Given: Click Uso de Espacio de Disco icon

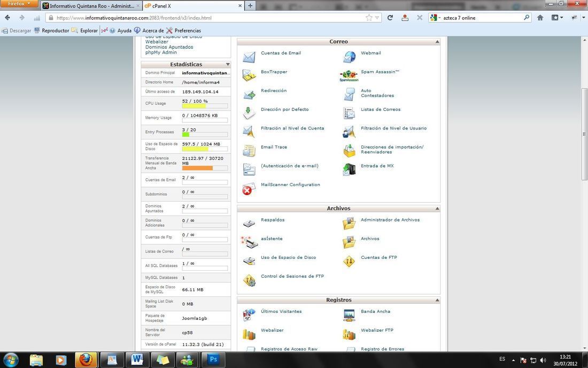Looking at the screenshot, I should click(x=249, y=261).
